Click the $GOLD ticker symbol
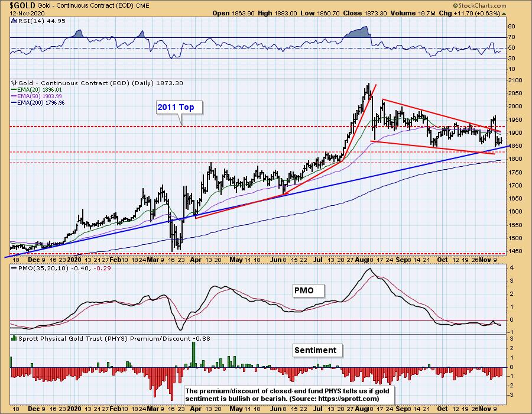The height and width of the screenshot is (414, 532). pos(22,5)
